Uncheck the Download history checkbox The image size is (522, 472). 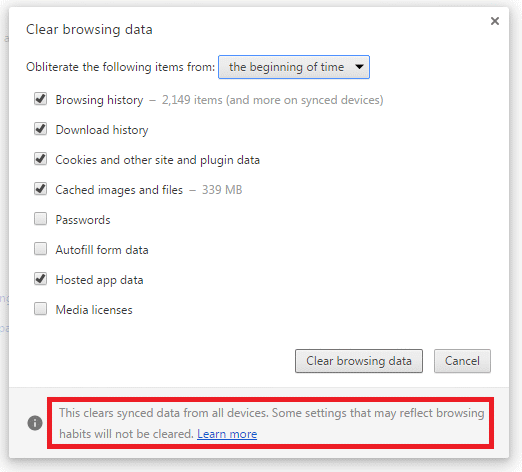point(40,129)
